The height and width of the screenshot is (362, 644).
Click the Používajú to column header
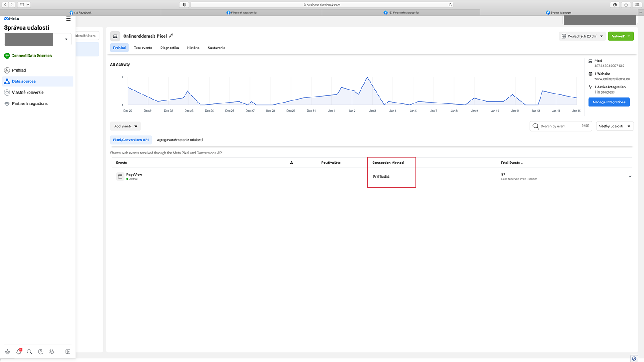(x=331, y=163)
